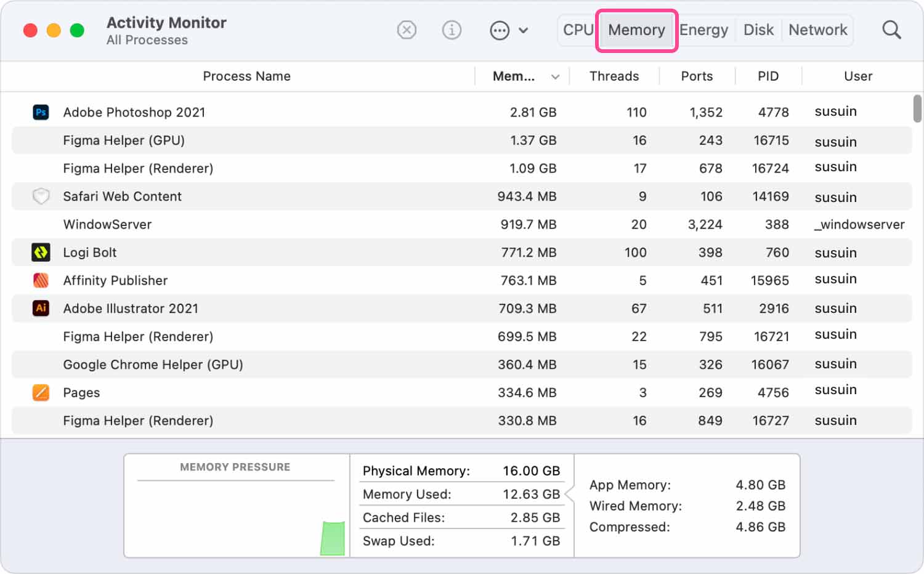Sort by the Ports column header
The height and width of the screenshot is (574, 924).
coord(697,76)
